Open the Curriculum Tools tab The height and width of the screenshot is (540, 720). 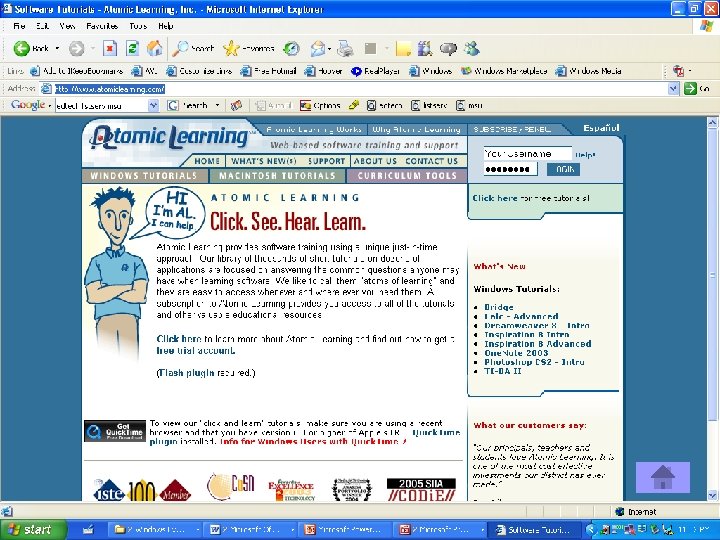click(407, 176)
